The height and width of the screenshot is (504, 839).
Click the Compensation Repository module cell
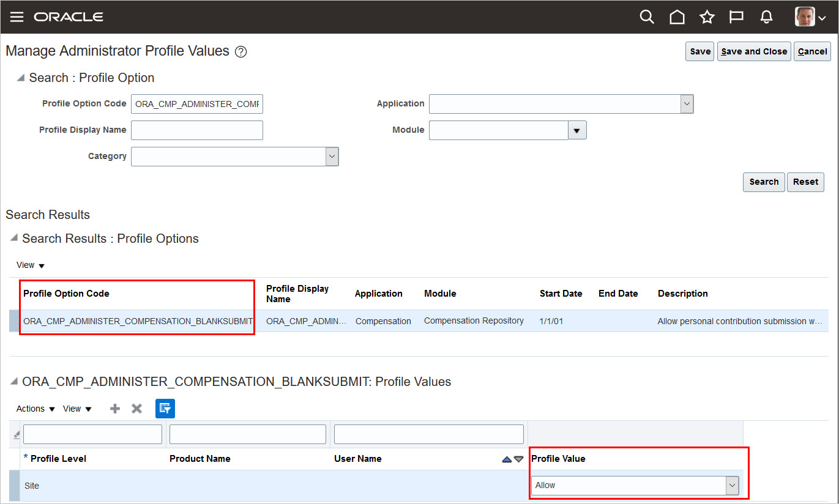pos(474,321)
